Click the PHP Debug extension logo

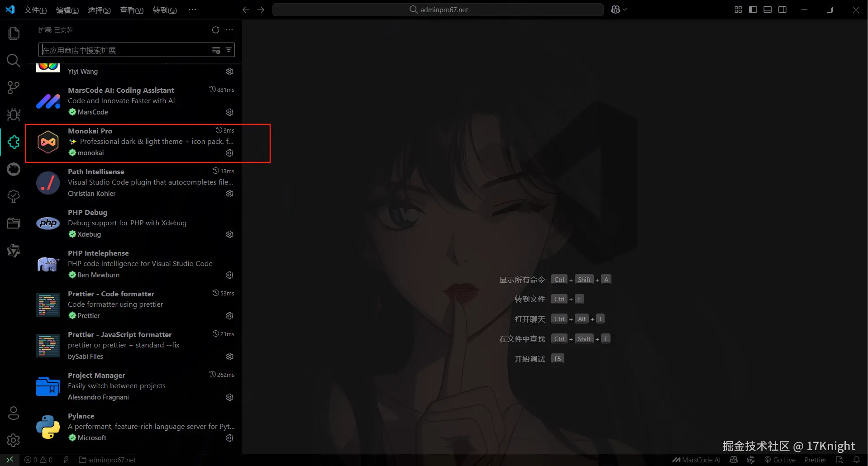click(48, 223)
